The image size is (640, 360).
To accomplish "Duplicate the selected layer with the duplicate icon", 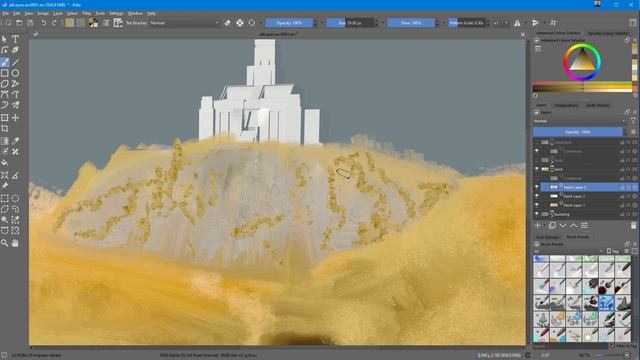I will [552, 225].
